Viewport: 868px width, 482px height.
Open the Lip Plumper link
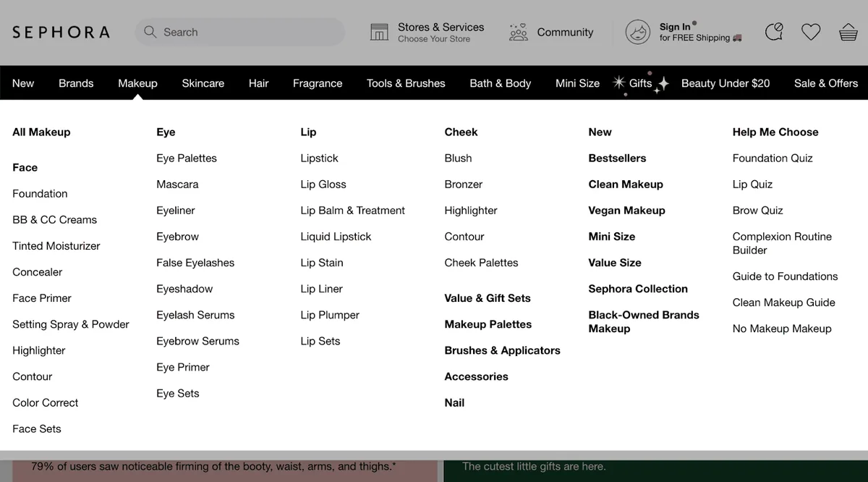tap(330, 315)
